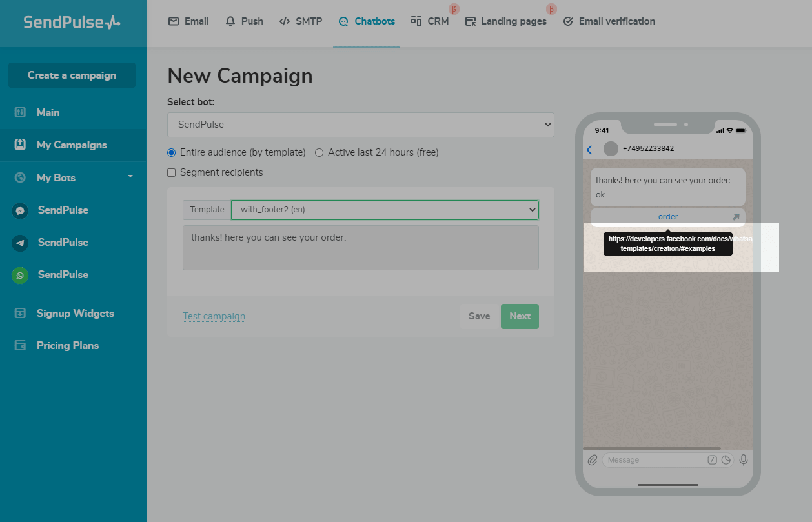Click the Next button
The image size is (812, 522).
click(x=520, y=316)
